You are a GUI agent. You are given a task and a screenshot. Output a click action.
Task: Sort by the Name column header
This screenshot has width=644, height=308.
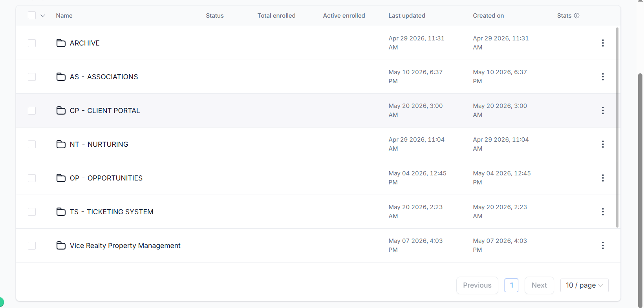tap(64, 16)
